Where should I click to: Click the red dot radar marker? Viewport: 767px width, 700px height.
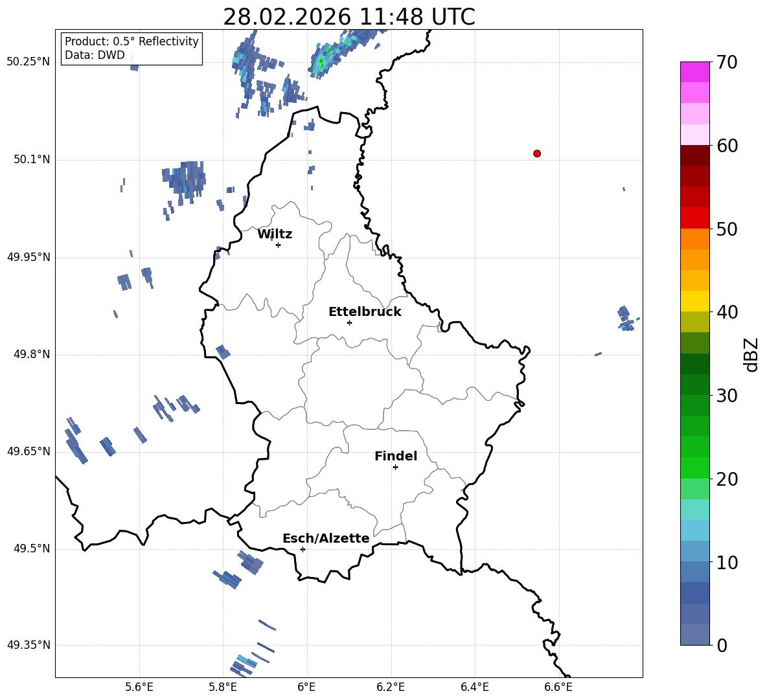(x=537, y=153)
